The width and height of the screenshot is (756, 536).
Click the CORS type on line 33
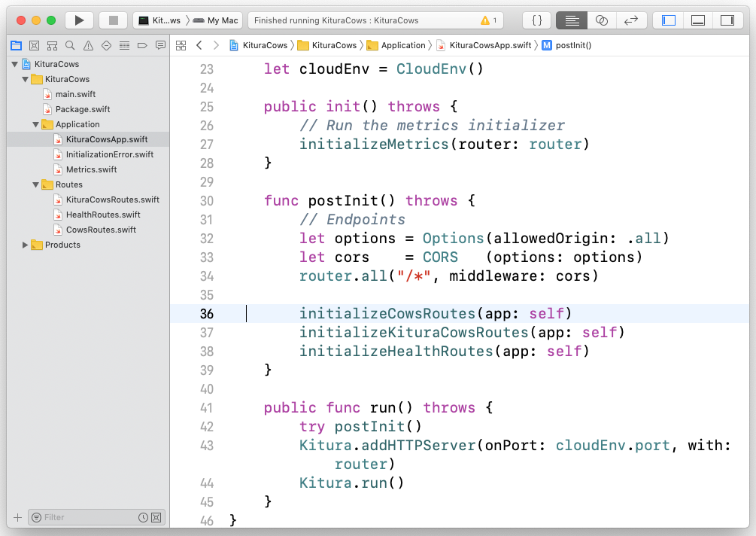(x=440, y=257)
